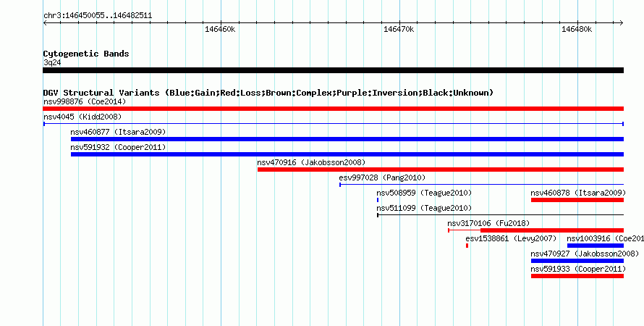
Task: Click the 146470k ruler tick label
Action: (x=399, y=29)
